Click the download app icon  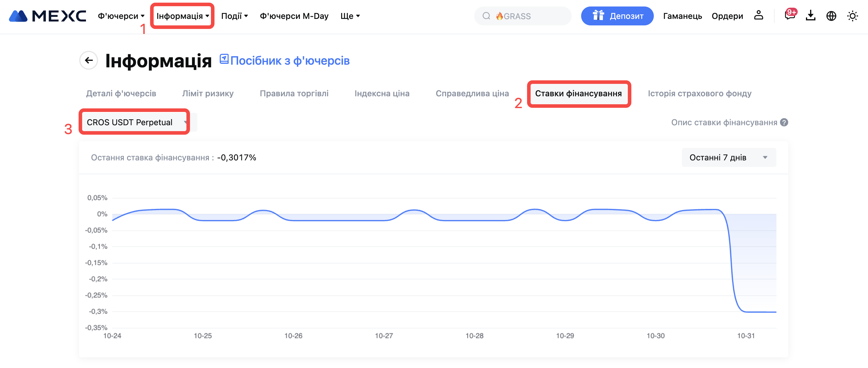tap(810, 15)
